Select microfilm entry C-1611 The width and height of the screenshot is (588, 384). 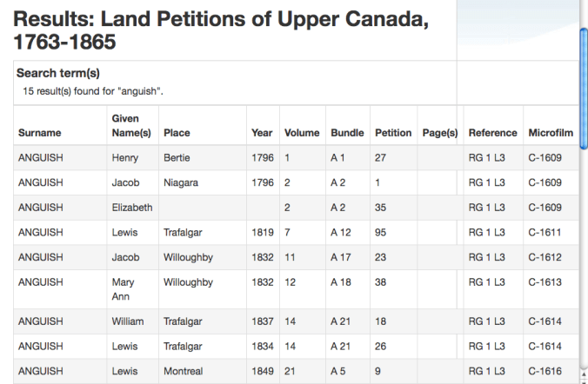(x=545, y=233)
